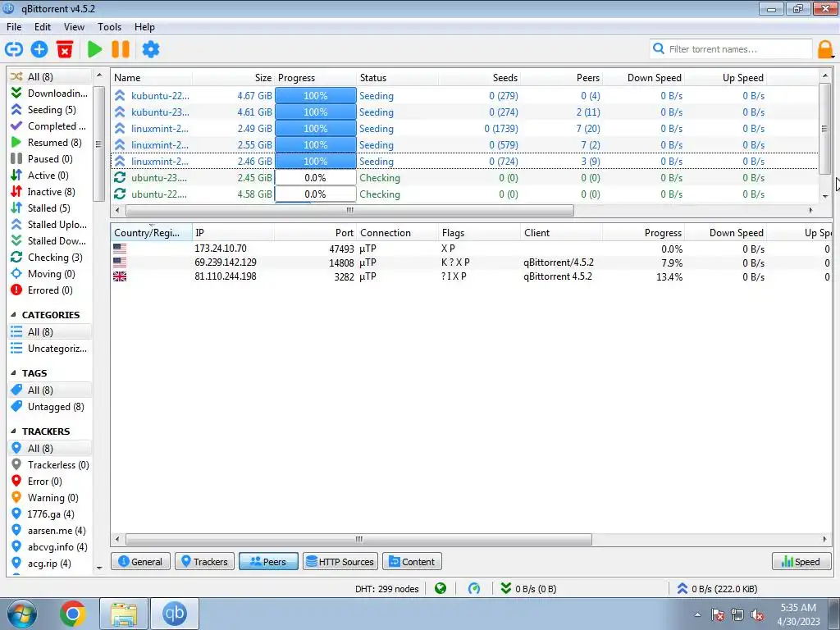Select the Stalled Downloading filter

50,241
